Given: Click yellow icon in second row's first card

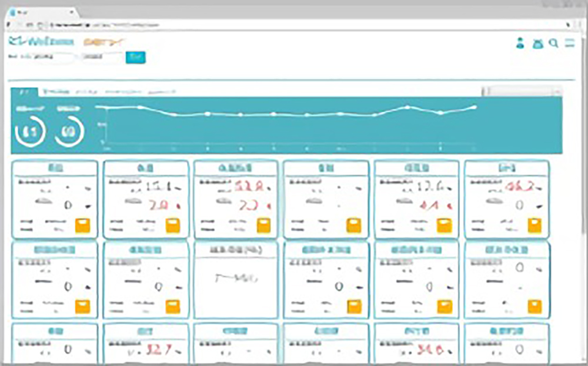Looking at the screenshot, I should tap(82, 307).
